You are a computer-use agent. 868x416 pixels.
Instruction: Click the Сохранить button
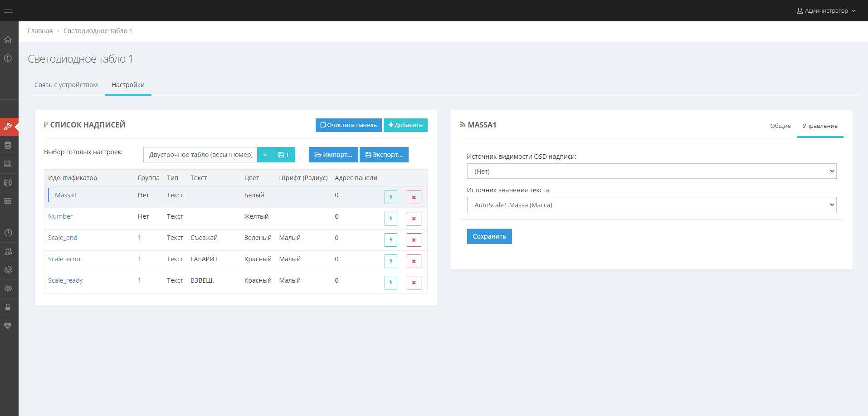(489, 236)
